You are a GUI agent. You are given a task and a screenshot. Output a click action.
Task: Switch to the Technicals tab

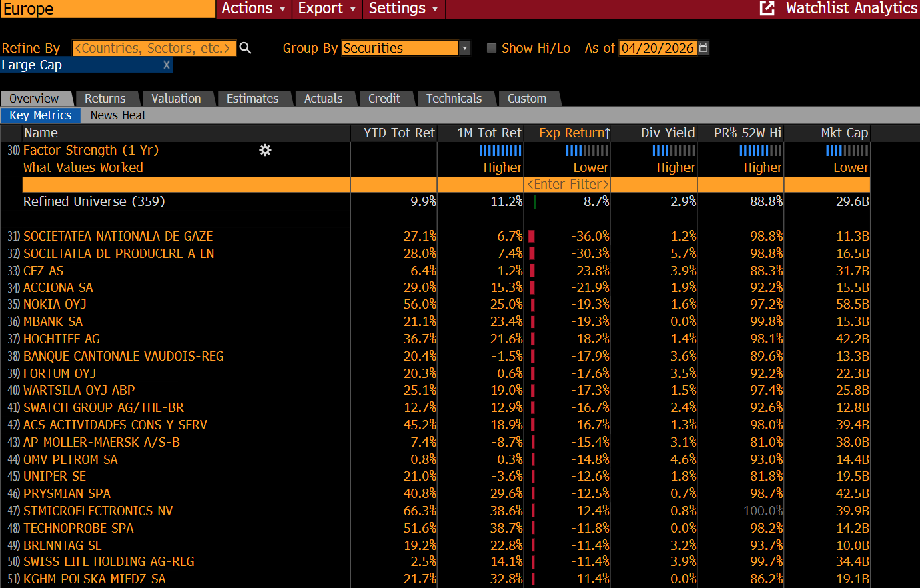(454, 99)
